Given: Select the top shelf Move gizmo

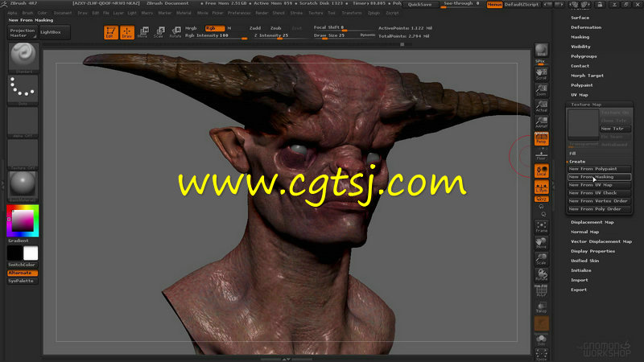Looking at the screenshot, I should [143, 32].
